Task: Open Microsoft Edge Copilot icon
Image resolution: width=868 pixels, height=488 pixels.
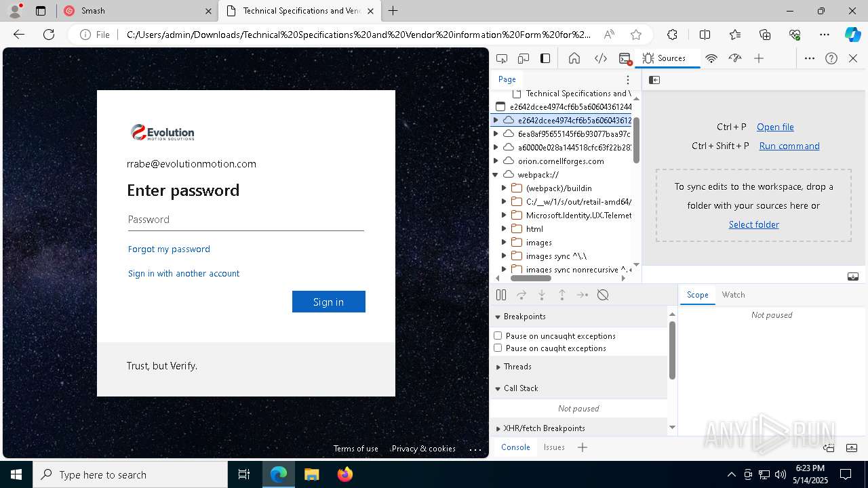Action: (852, 35)
